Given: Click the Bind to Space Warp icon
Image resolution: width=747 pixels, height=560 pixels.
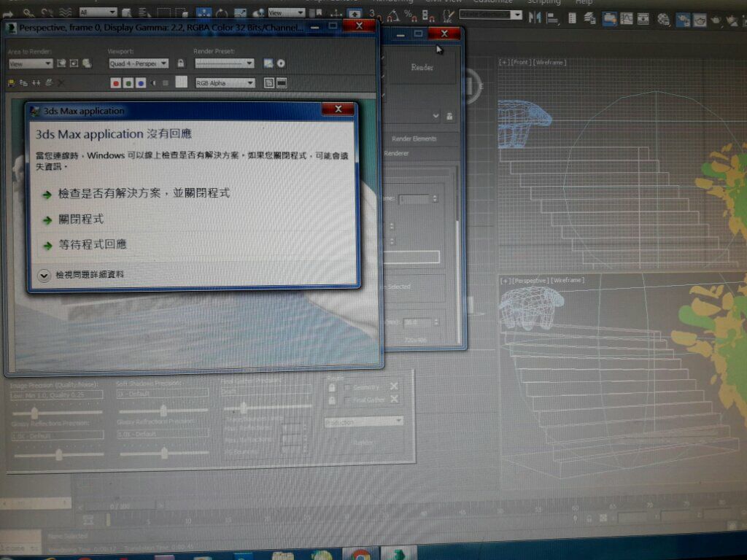Looking at the screenshot, I should [65, 13].
